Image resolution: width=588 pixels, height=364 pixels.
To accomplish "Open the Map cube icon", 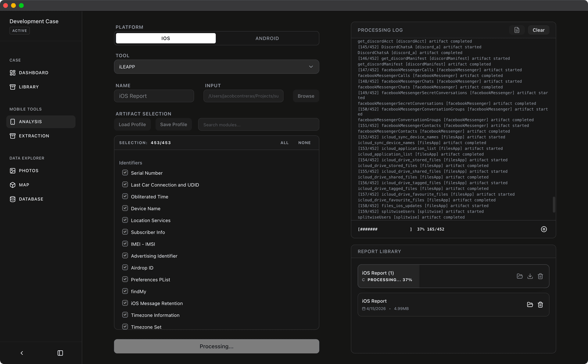I will (x=12, y=185).
